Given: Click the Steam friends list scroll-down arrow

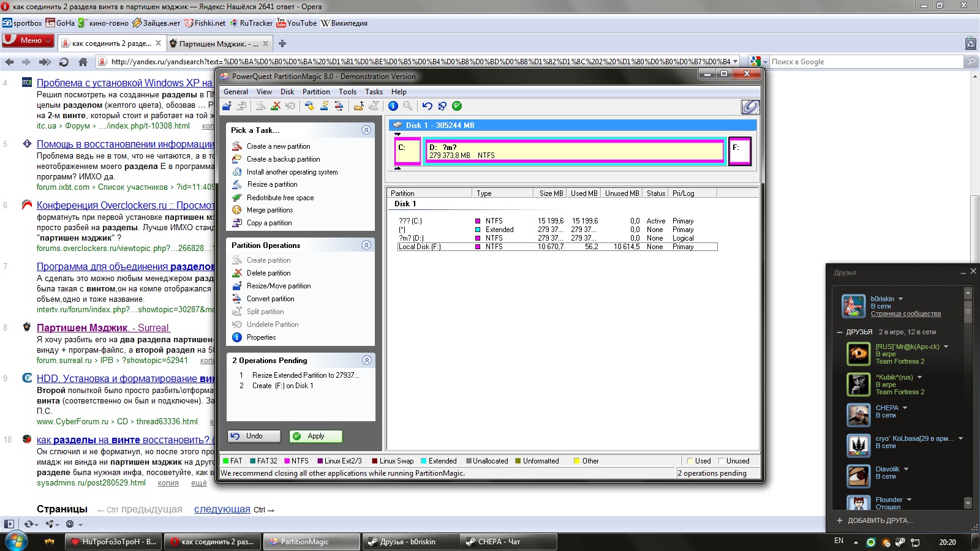Looking at the screenshot, I should coord(968,503).
